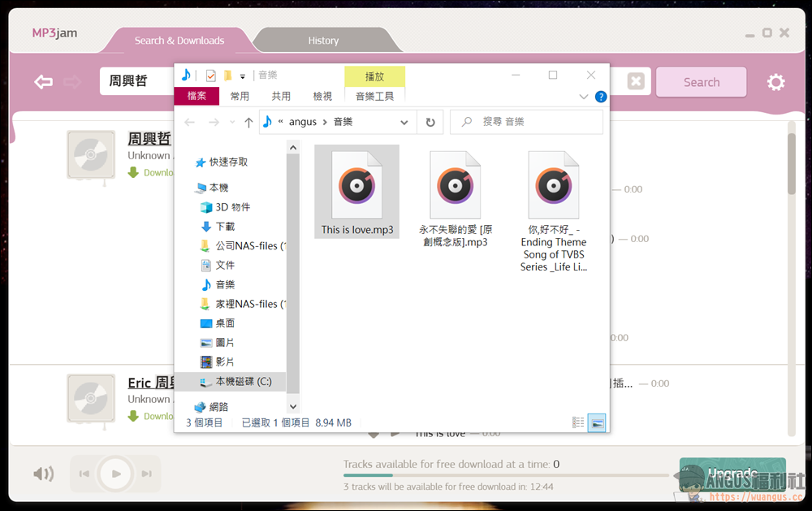This screenshot has width=812, height=511.
Task: Play the current track in MP3jam
Action: tap(116, 474)
